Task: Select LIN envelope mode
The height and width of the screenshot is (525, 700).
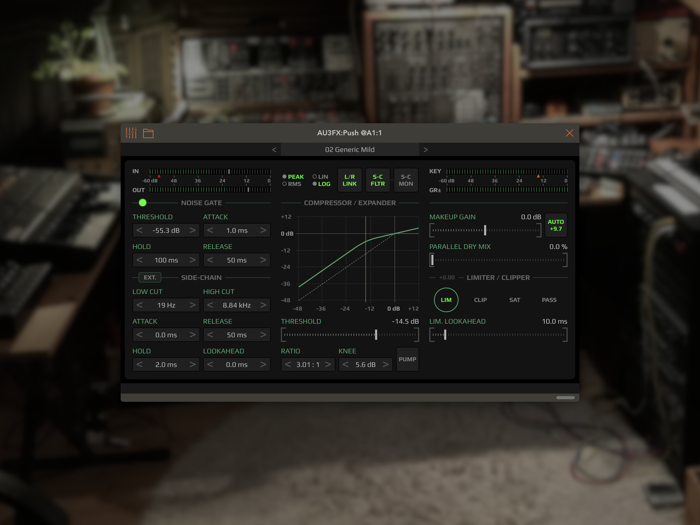Action: pyautogui.click(x=320, y=177)
